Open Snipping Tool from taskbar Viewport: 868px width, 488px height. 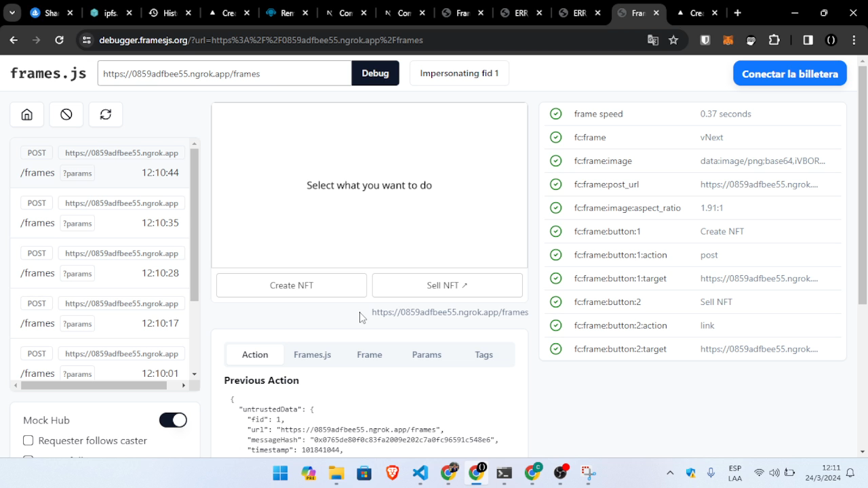coord(588,473)
